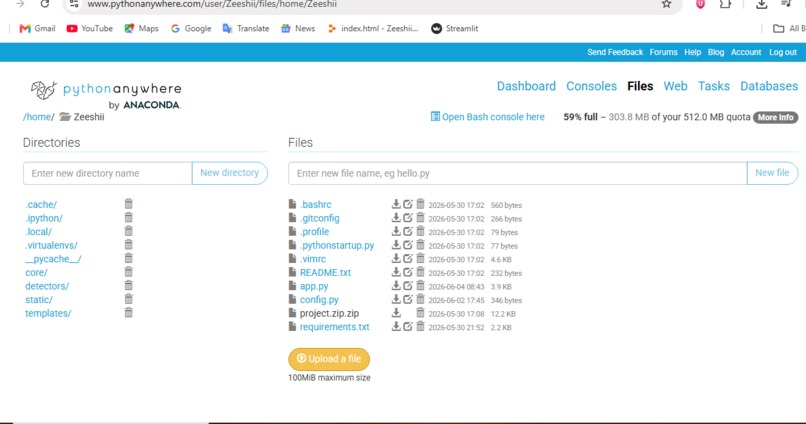The image size is (806, 424).
Task: Download project.zip.zip file
Action: pos(396,313)
